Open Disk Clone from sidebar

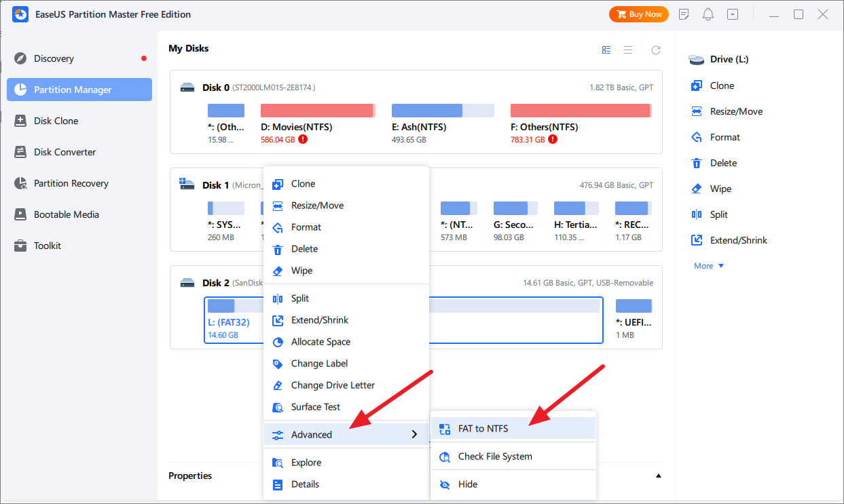[79, 121]
